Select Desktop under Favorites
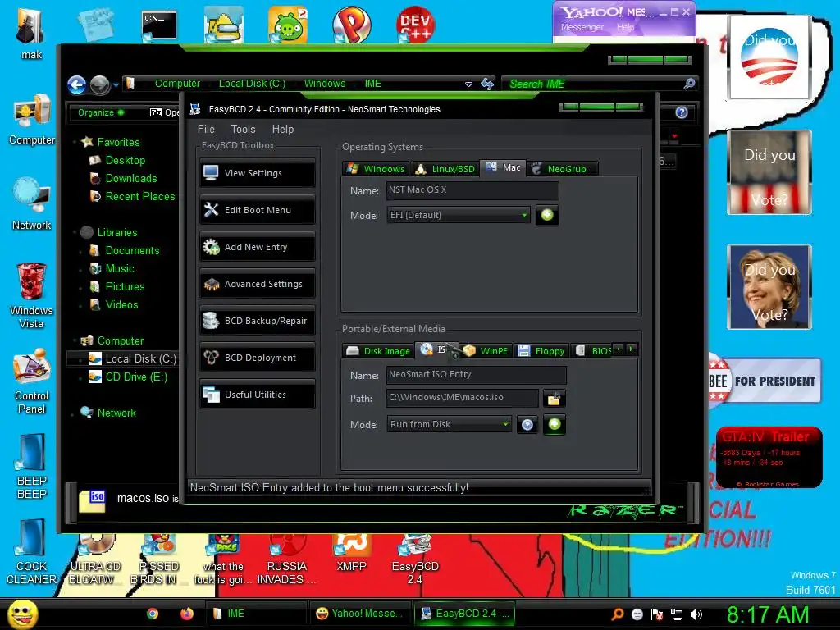 [125, 160]
